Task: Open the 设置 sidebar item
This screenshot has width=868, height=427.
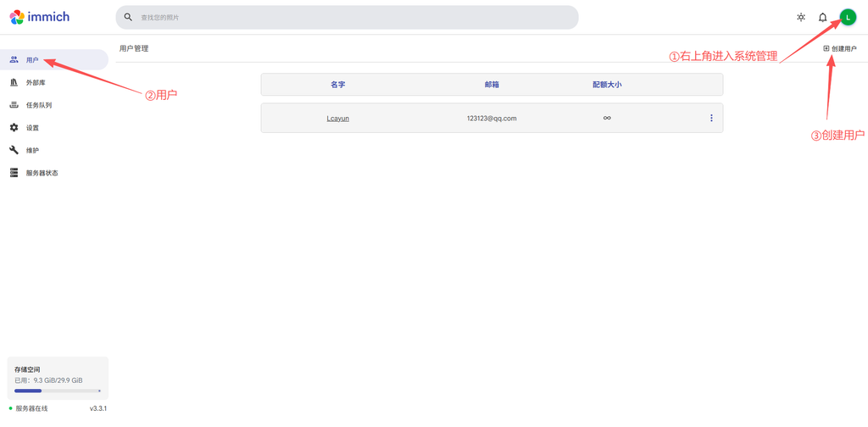Action: tap(54, 128)
